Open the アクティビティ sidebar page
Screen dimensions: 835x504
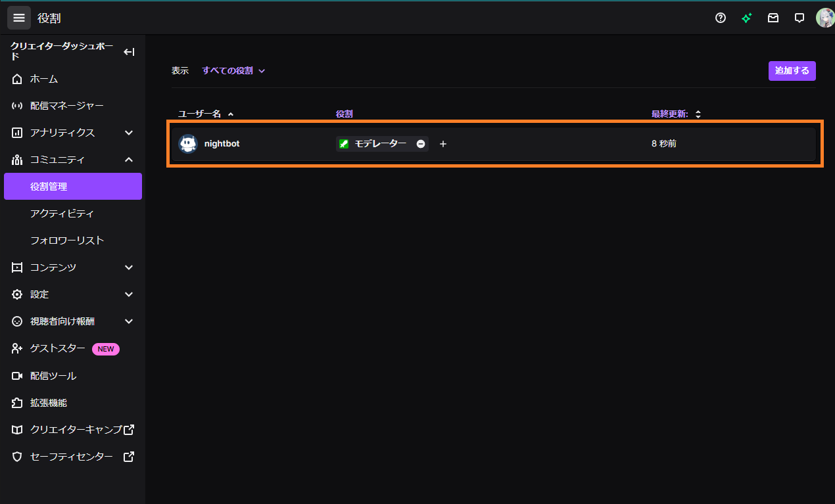click(62, 214)
